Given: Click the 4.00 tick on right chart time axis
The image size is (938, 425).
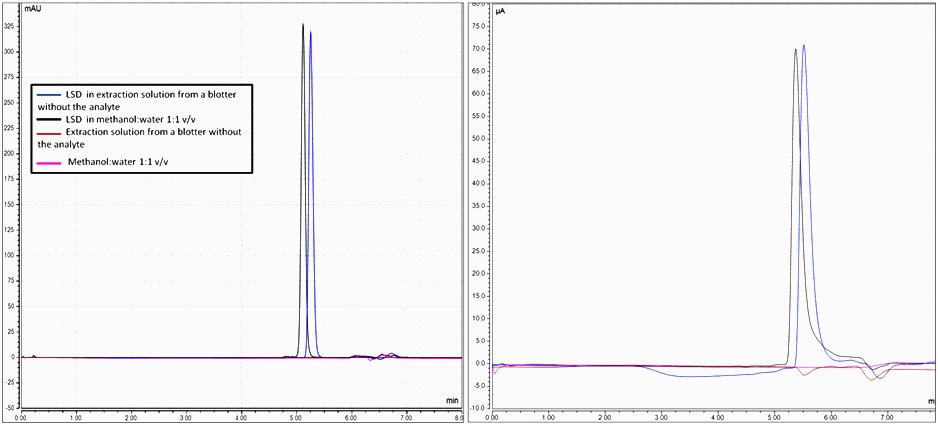Looking at the screenshot, I should pyautogui.click(x=717, y=416).
